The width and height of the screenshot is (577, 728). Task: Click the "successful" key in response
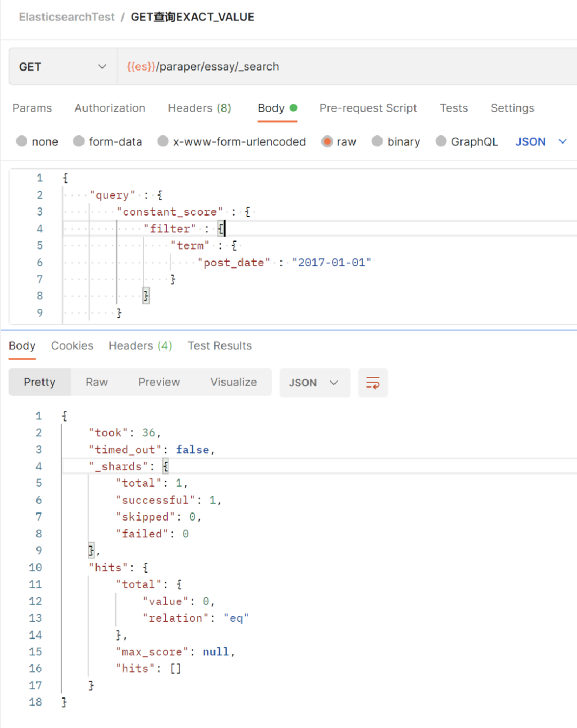[x=155, y=500]
